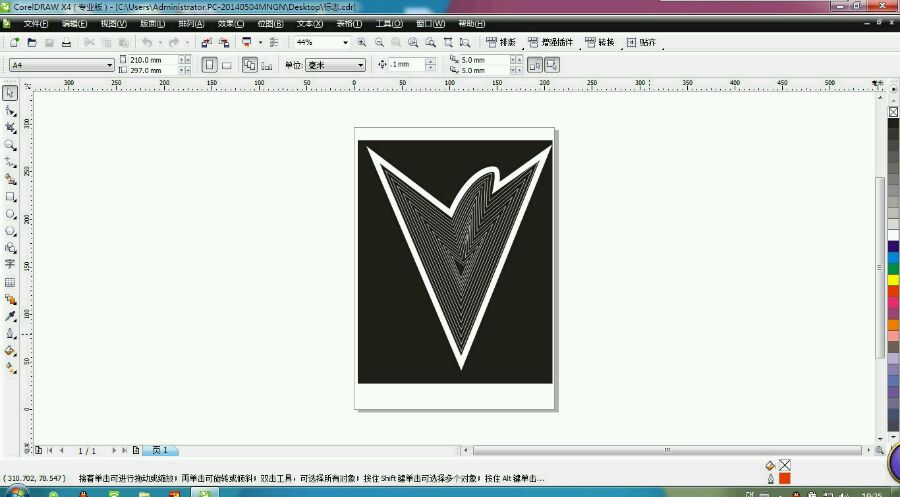This screenshot has width=900, height=497.
Task: Select the Interactive Fill tool
Action: (x=10, y=368)
